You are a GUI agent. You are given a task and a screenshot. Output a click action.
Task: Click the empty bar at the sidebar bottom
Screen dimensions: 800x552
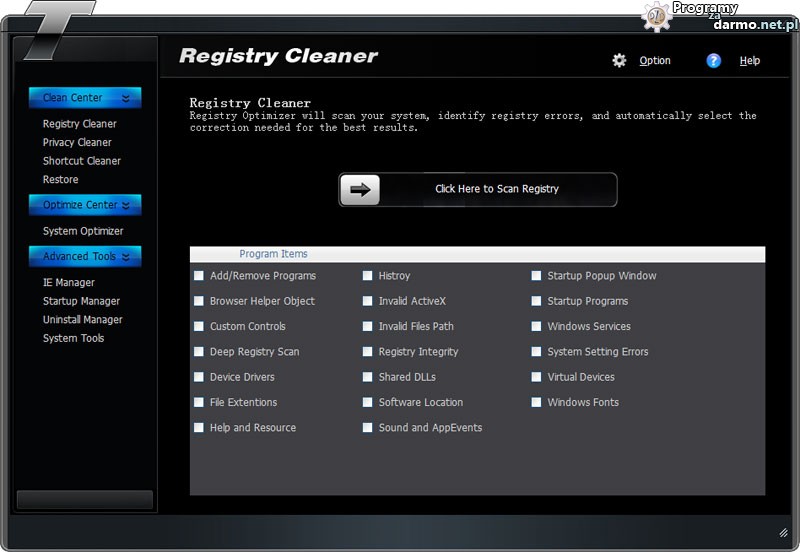click(x=85, y=500)
